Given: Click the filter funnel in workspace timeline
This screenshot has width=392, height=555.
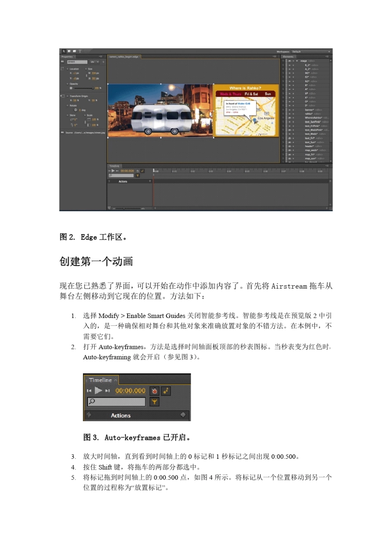Looking at the screenshot, I should click(137, 176).
